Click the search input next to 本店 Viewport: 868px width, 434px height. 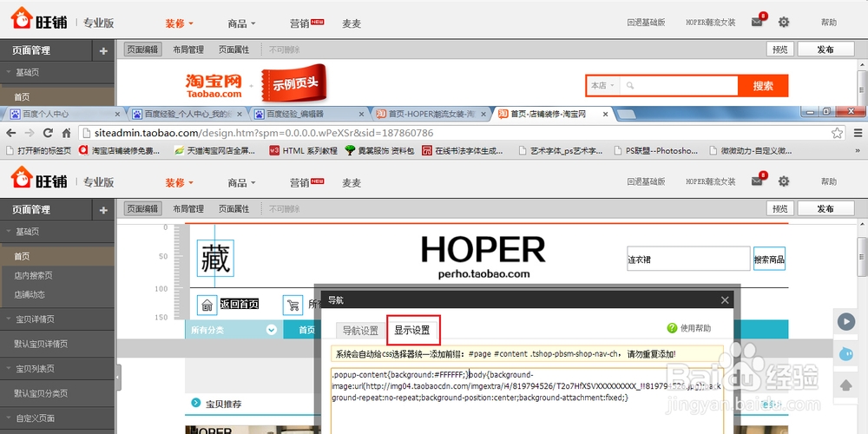coord(679,86)
